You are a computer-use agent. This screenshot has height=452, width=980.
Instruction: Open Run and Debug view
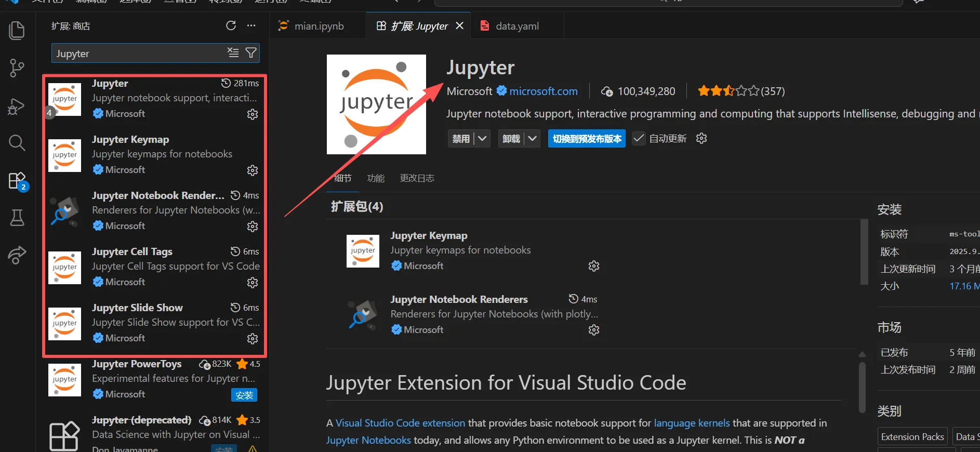[17, 106]
